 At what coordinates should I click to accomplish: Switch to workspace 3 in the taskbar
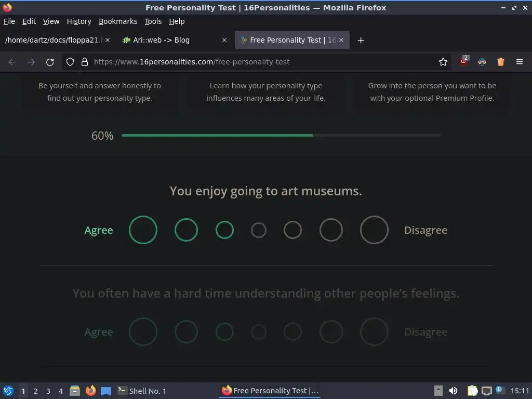tap(48, 391)
